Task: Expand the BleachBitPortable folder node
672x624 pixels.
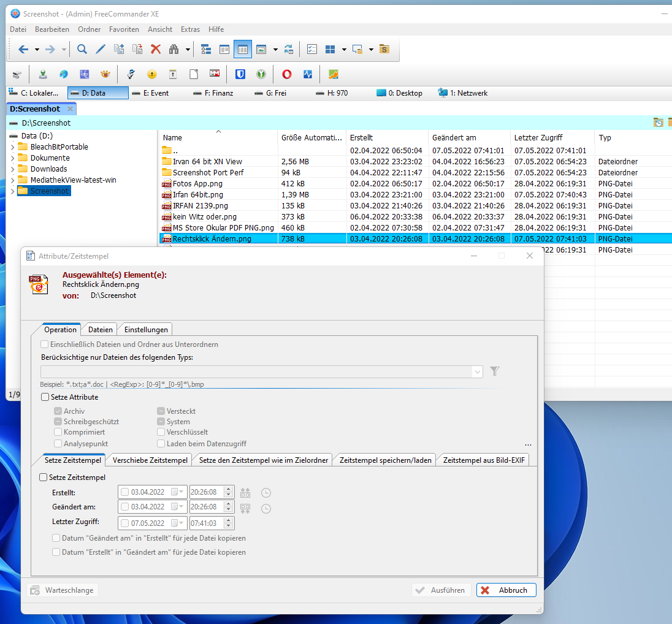Action: click(x=12, y=147)
